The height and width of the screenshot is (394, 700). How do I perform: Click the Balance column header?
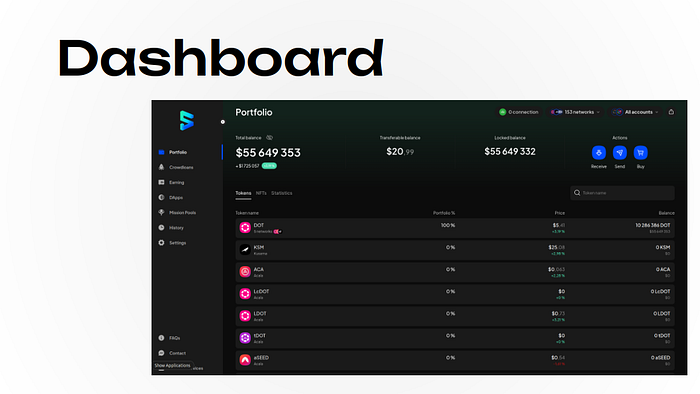click(667, 213)
